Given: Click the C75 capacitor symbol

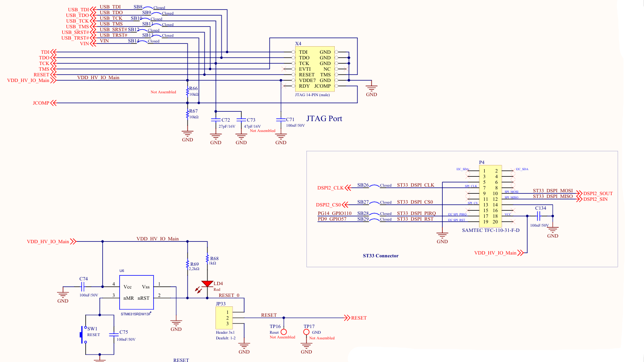Looking at the screenshot, I should point(114,334).
